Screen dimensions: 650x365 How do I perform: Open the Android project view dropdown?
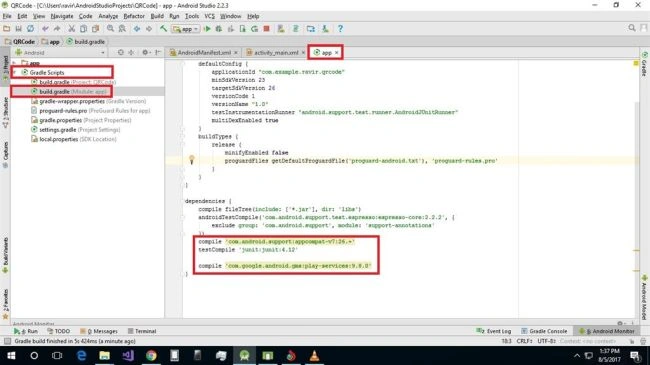(x=60, y=53)
